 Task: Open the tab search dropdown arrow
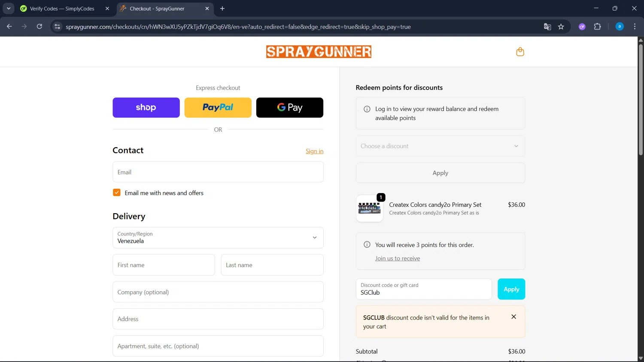[9, 9]
